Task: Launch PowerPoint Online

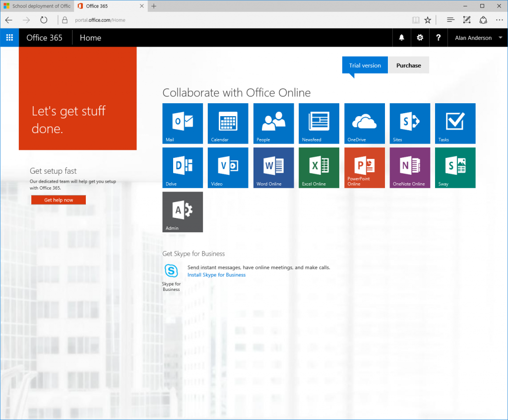Action: (365, 168)
